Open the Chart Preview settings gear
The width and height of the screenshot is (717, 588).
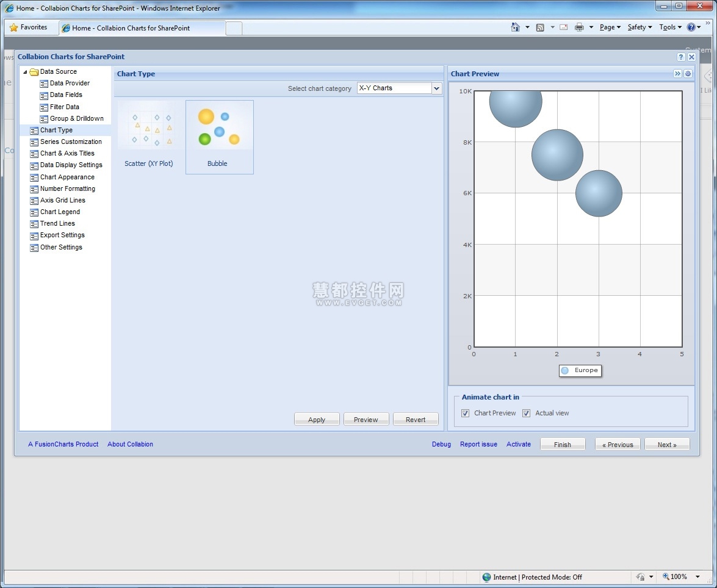click(688, 74)
